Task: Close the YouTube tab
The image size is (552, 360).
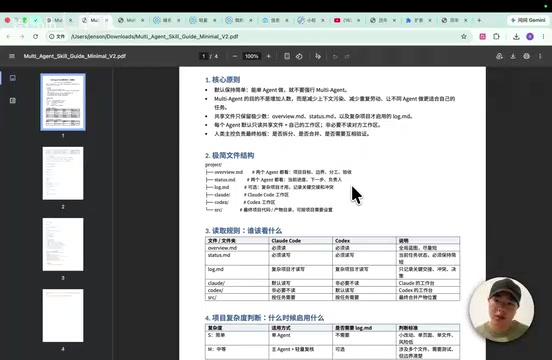Action: pyautogui.click(x=358, y=20)
